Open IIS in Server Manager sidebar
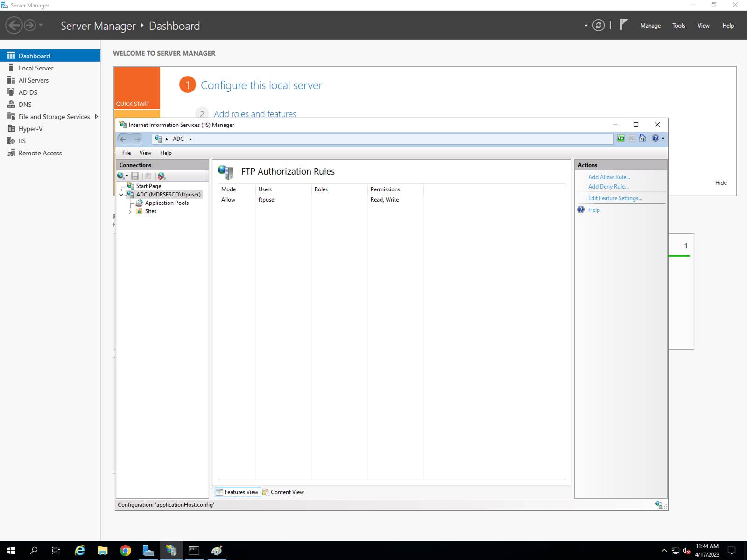This screenshot has width=747, height=560. tap(50, 141)
